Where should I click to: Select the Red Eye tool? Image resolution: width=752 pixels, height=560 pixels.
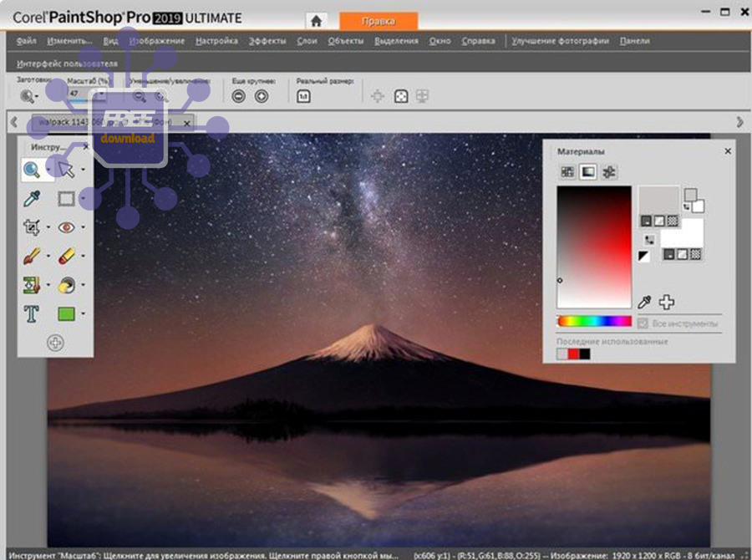(67, 227)
